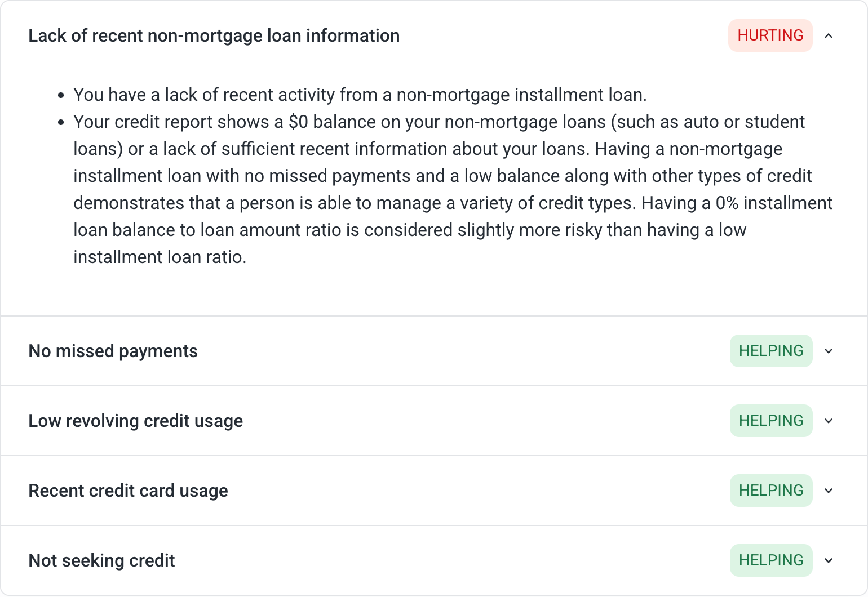
Task: Click HELPING badge for Not seeking credit
Action: 770,560
